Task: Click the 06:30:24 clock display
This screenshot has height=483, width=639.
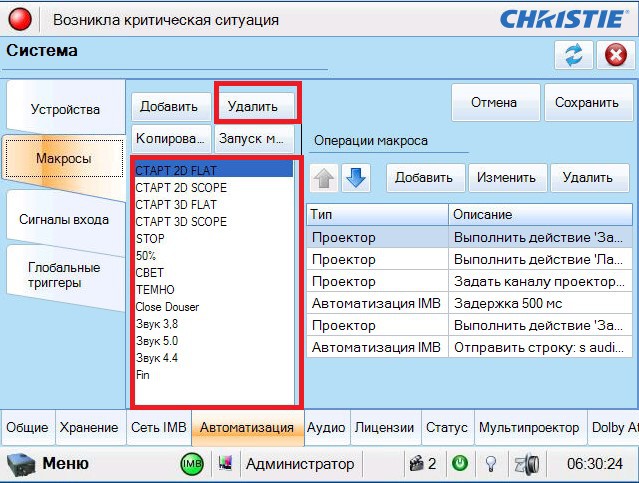Action: point(595,464)
